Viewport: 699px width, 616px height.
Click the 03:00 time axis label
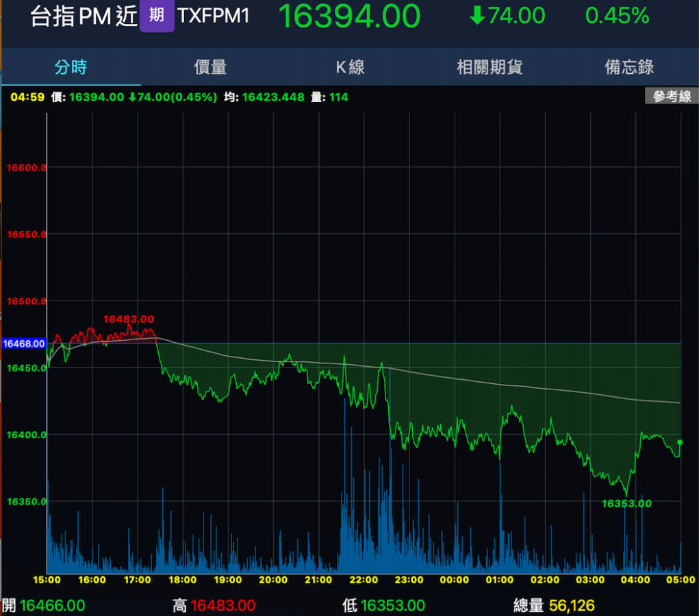tap(590, 580)
